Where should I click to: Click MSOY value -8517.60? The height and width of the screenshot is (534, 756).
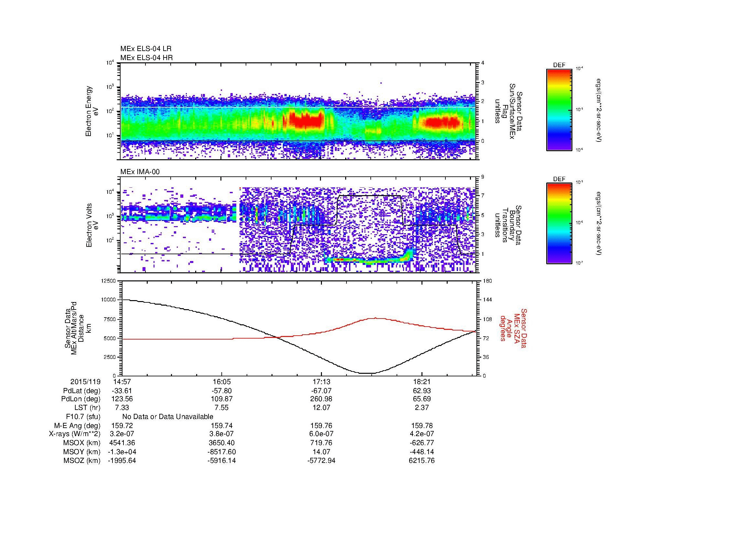(222, 452)
